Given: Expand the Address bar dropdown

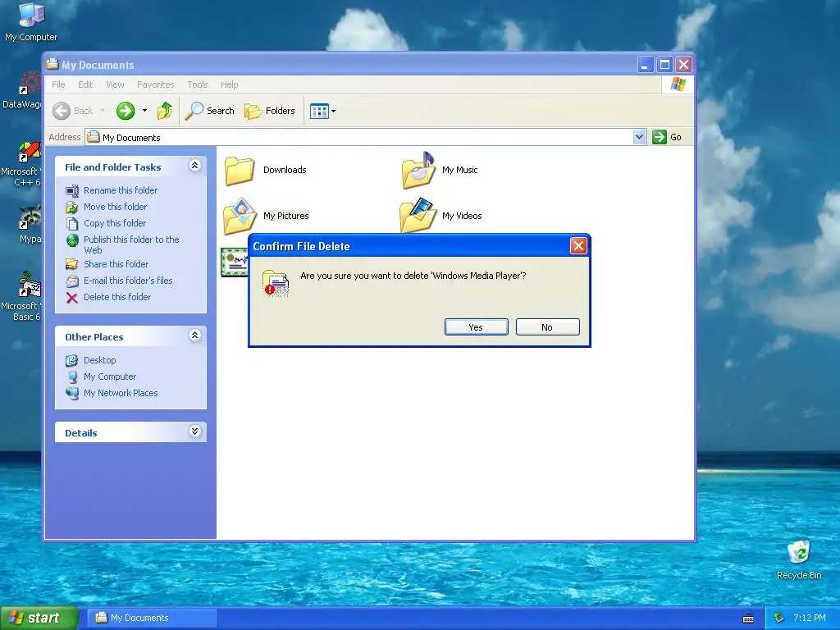Looking at the screenshot, I should pos(639,137).
